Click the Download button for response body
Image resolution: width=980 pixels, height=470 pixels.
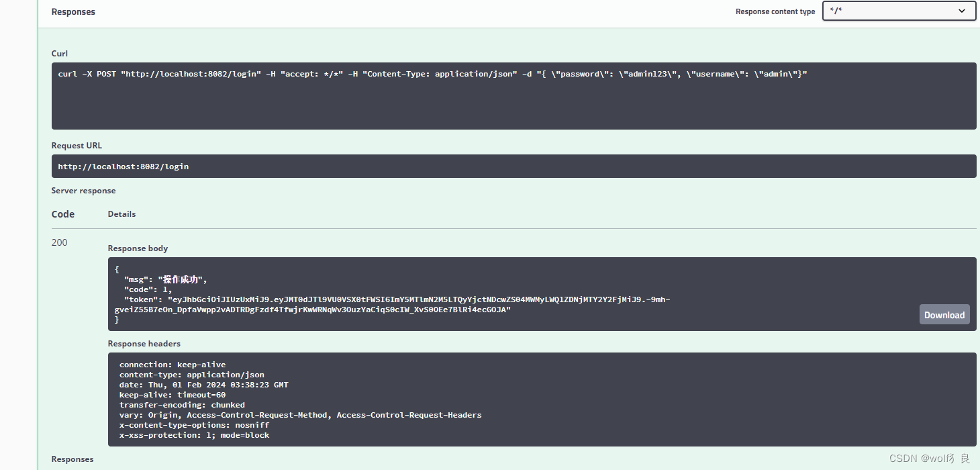(944, 314)
